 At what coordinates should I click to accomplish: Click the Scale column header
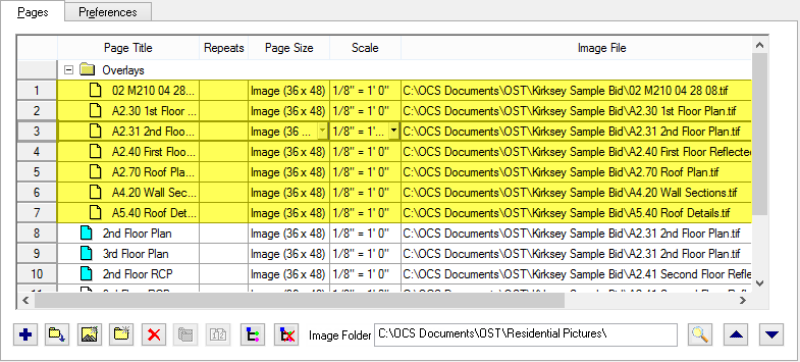(x=365, y=48)
